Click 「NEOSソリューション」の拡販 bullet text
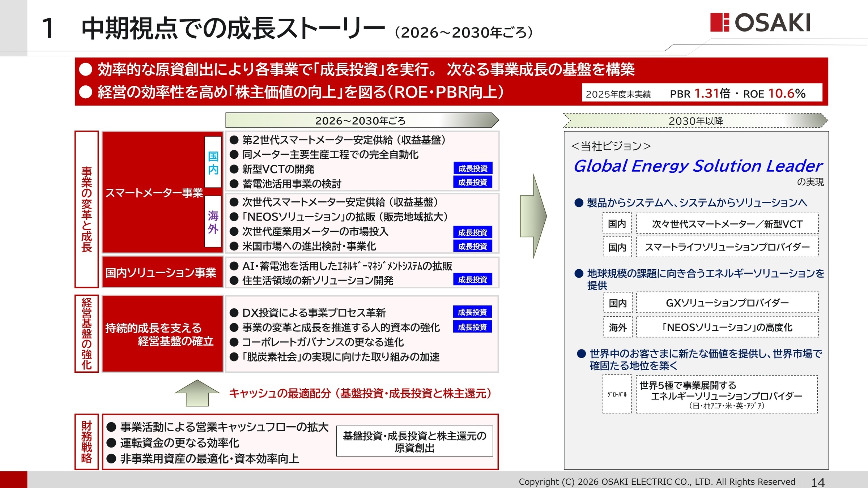The height and width of the screenshot is (488, 868). pyautogui.click(x=345, y=217)
